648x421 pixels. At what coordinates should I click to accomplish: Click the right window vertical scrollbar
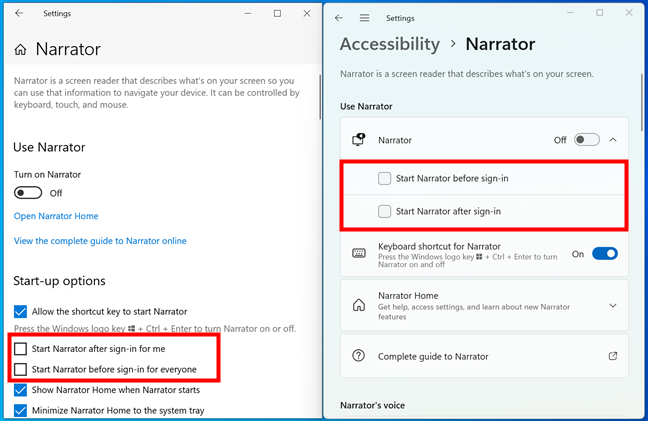pos(642,103)
